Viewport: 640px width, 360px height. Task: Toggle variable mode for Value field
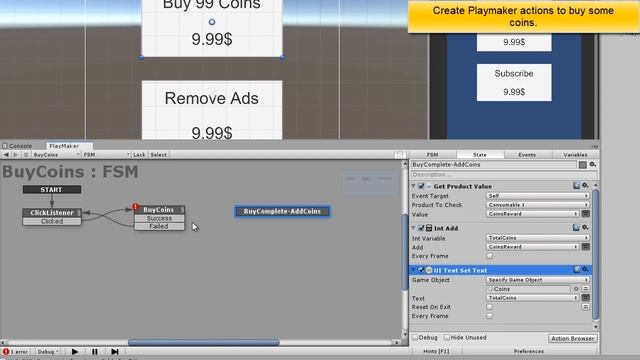pos(585,213)
